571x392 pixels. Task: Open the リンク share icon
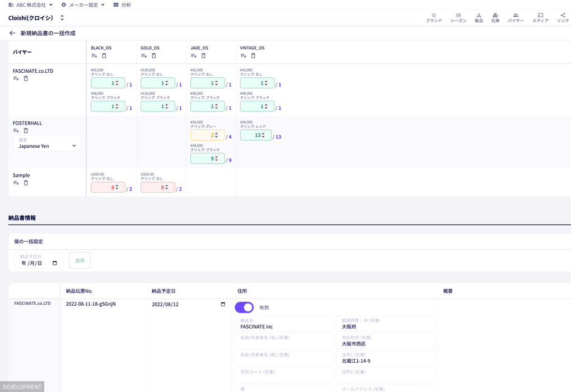click(x=563, y=18)
